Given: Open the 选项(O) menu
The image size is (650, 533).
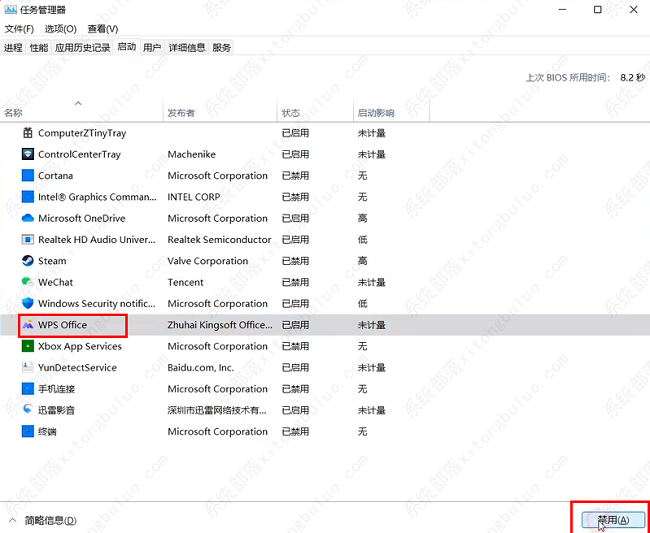Looking at the screenshot, I should (60, 29).
